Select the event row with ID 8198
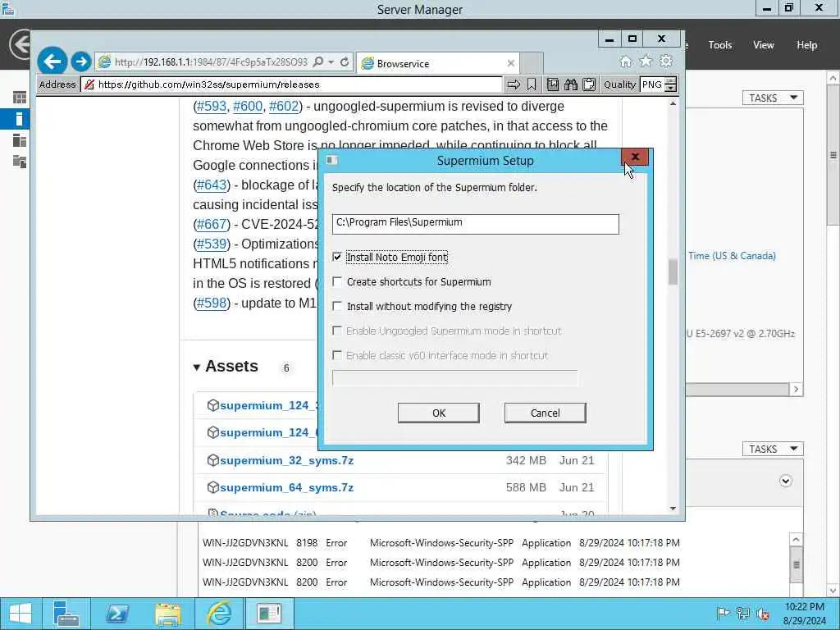Viewport: 840px width, 630px height. point(441,543)
